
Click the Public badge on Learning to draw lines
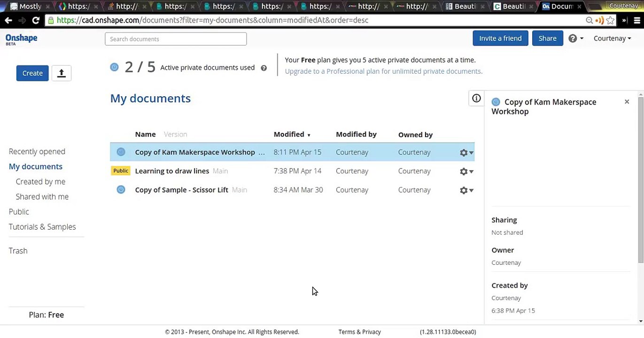coord(121,171)
